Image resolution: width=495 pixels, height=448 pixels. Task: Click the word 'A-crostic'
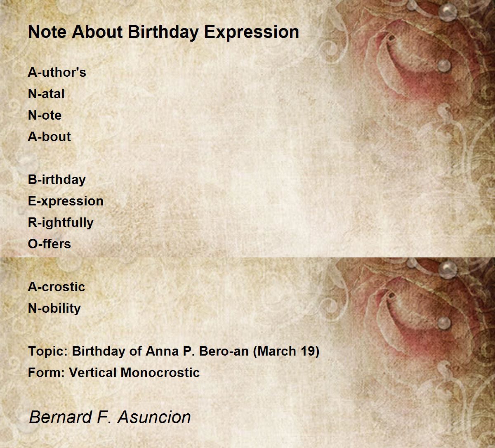[x=56, y=287]
